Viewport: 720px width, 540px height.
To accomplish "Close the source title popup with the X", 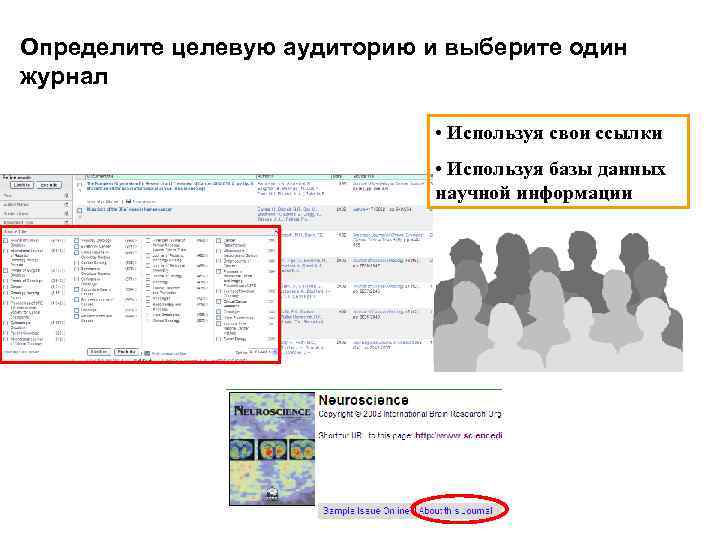I will click(275, 233).
